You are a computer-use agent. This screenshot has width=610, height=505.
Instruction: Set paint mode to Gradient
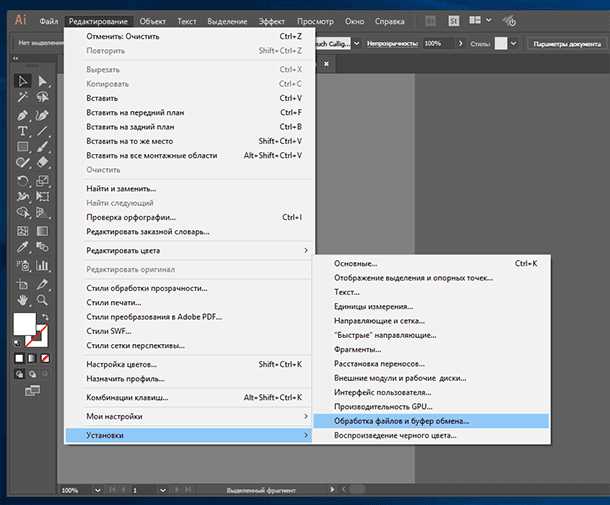(x=32, y=358)
